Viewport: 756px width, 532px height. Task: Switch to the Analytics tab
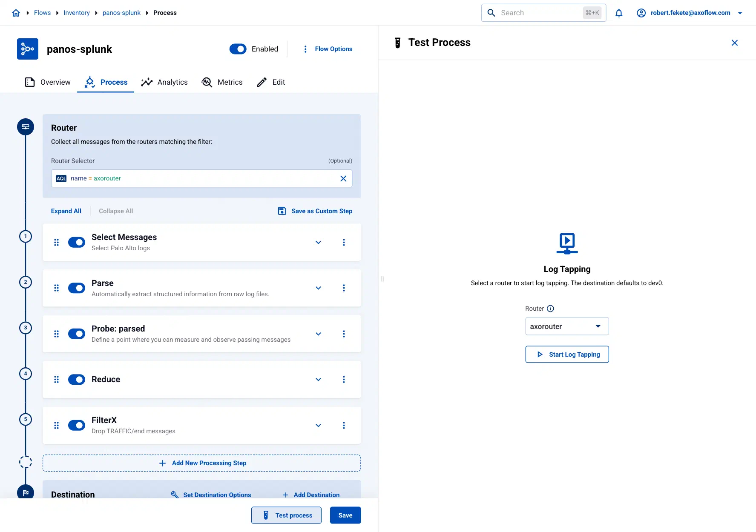click(164, 82)
